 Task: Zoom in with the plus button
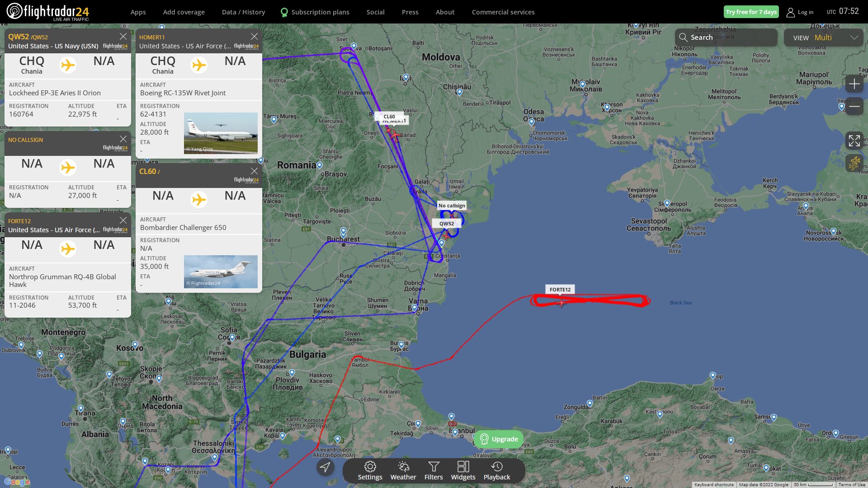pos(854,84)
